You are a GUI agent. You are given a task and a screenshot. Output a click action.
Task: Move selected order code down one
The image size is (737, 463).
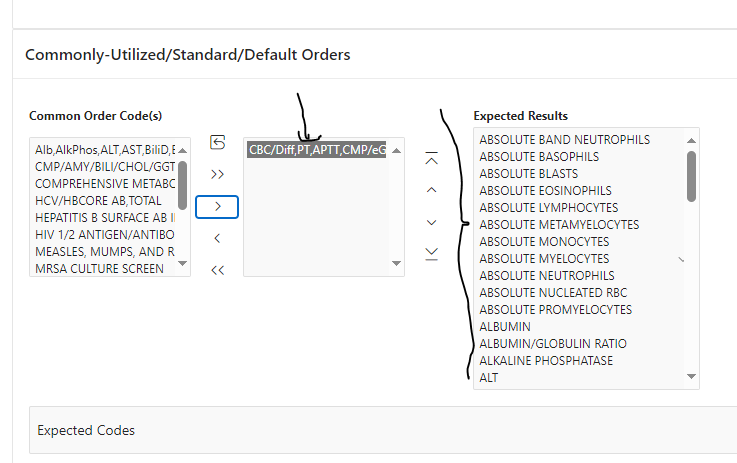click(431, 222)
